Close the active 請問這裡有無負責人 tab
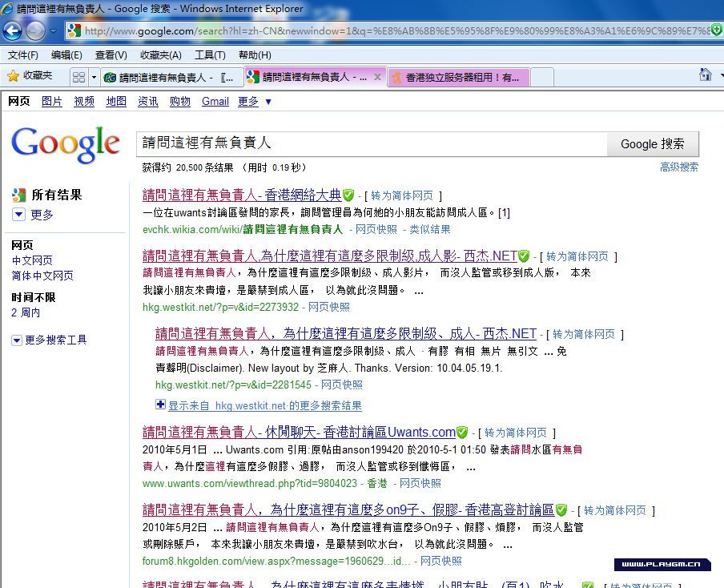Image resolution: width=724 pixels, height=588 pixels. [377, 77]
